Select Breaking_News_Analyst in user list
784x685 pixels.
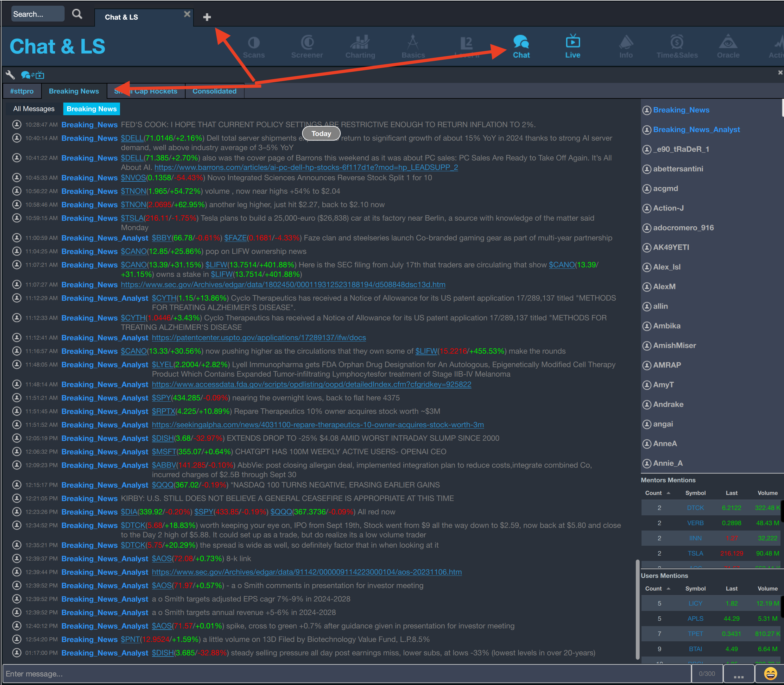696,129
